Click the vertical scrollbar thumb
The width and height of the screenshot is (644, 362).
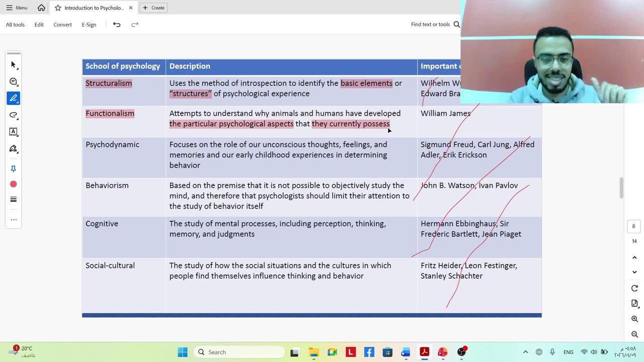pos(621,188)
